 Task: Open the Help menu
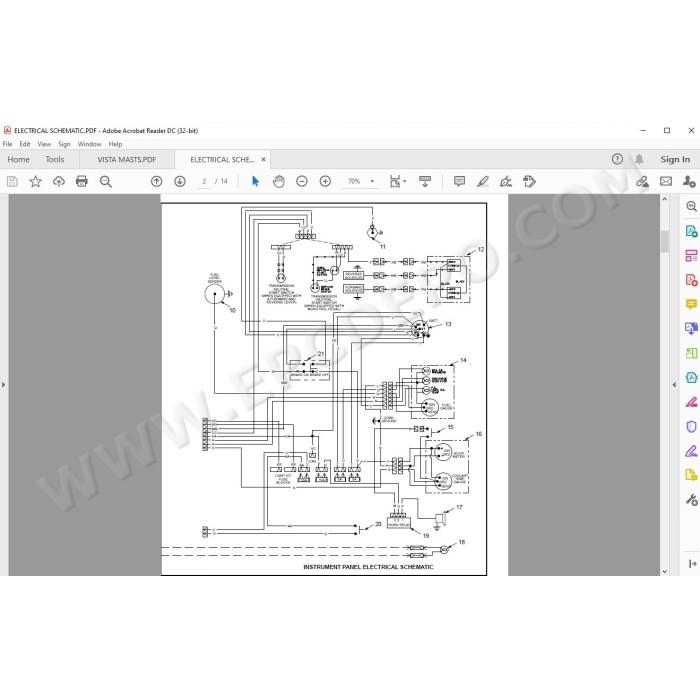pos(115,144)
